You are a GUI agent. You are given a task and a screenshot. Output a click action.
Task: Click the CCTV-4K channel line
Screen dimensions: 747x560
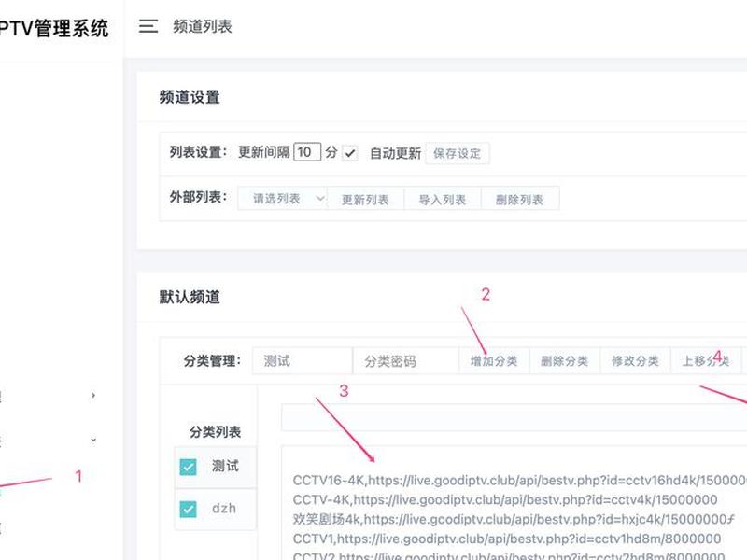[505, 499]
